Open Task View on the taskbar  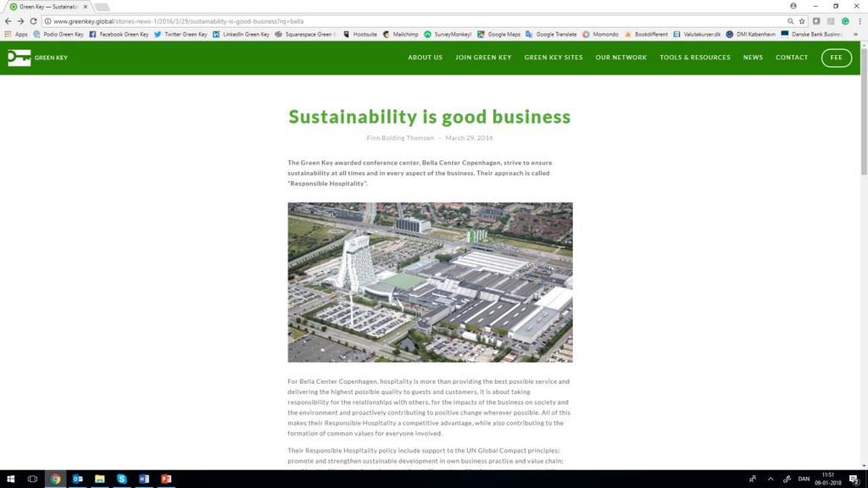33,480
